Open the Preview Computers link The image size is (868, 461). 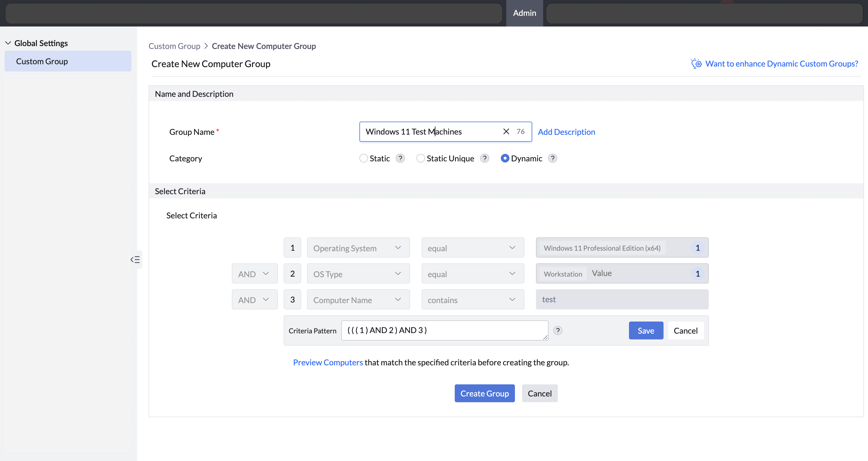click(327, 362)
